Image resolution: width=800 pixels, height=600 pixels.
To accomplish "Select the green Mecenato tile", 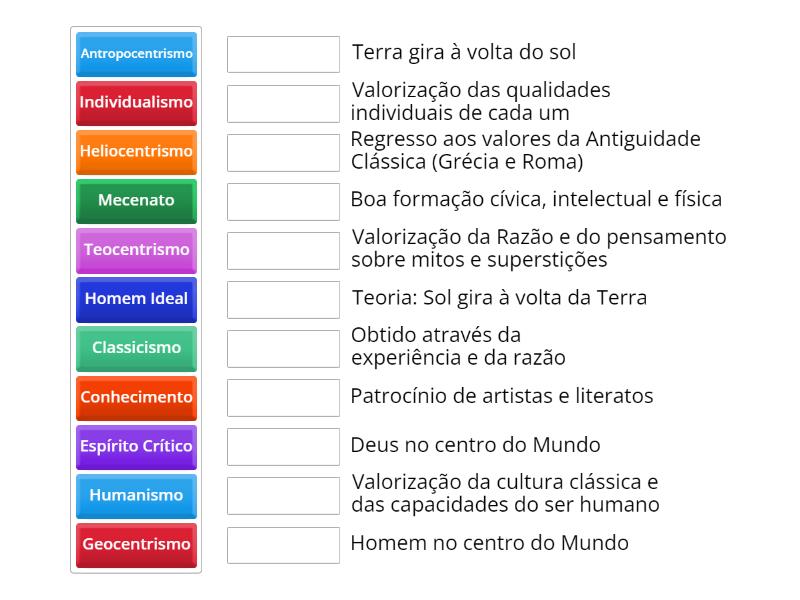I will click(x=136, y=201).
